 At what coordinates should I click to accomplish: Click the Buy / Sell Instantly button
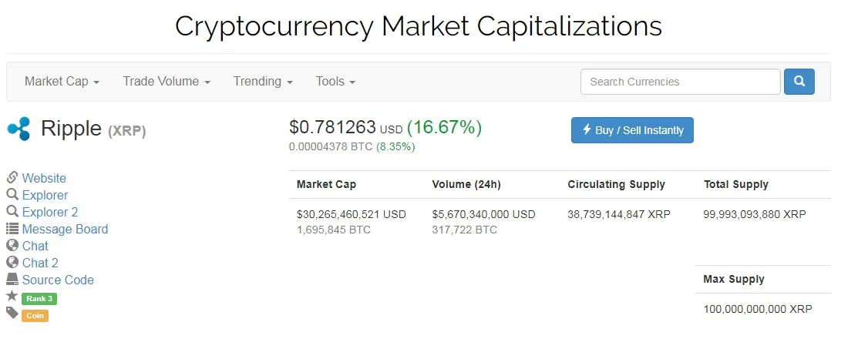pyautogui.click(x=632, y=130)
